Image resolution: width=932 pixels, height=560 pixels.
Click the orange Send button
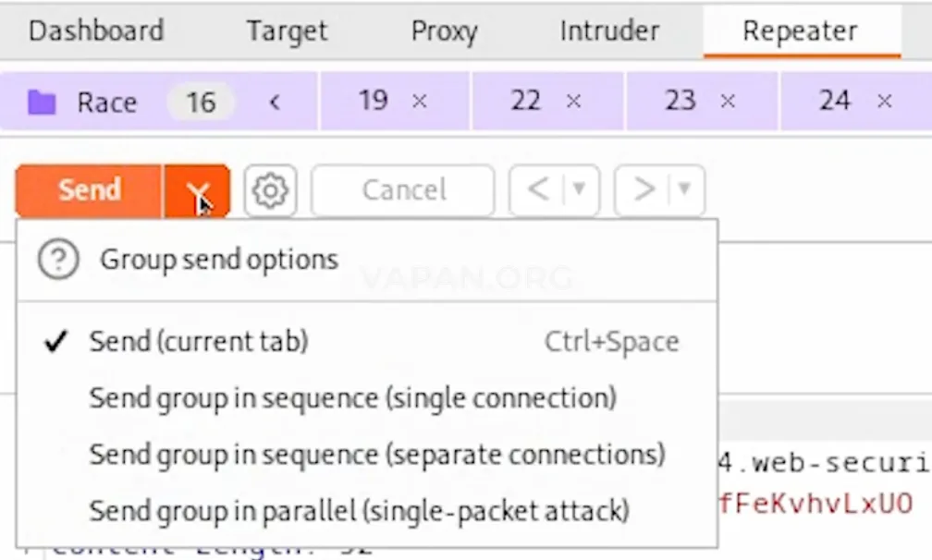click(x=89, y=191)
